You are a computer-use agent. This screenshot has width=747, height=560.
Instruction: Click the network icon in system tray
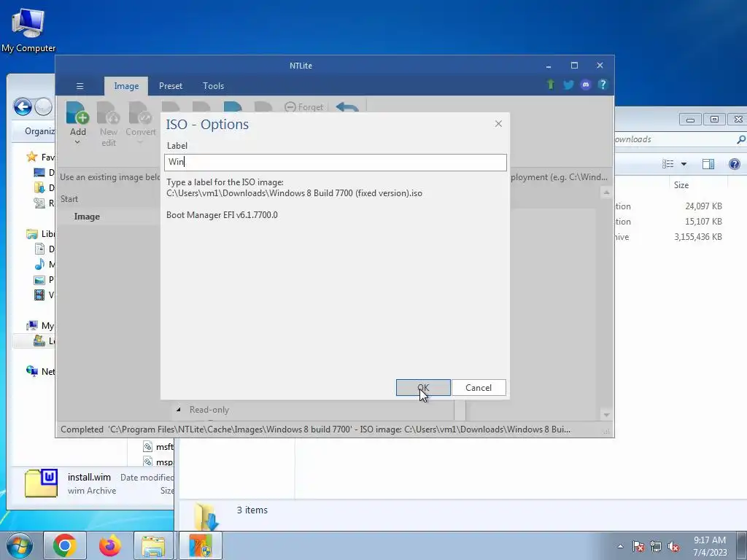click(x=656, y=546)
